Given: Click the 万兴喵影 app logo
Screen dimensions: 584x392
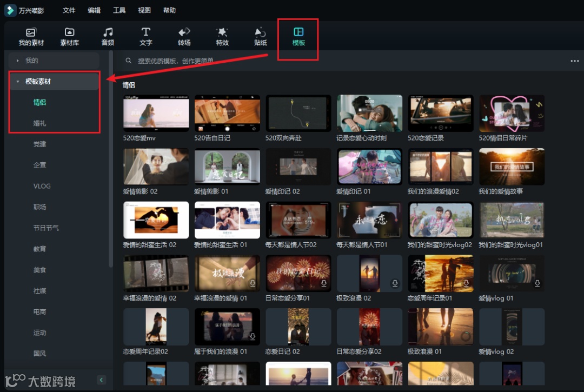Looking at the screenshot, I should pyautogui.click(x=10, y=10).
